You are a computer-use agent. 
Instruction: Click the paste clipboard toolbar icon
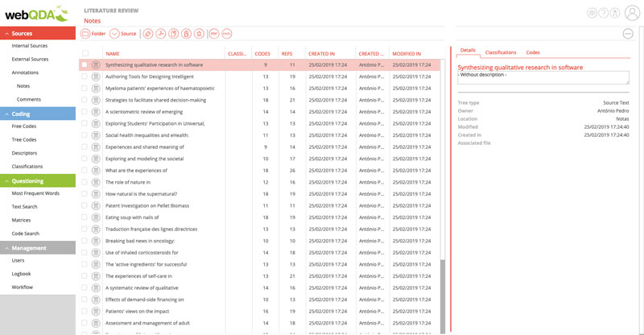(187, 34)
